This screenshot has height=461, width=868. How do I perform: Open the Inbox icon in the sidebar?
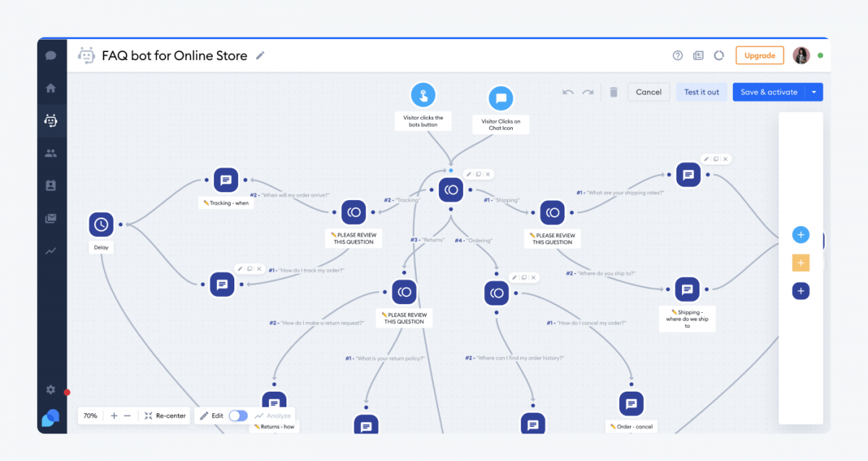pyautogui.click(x=51, y=218)
